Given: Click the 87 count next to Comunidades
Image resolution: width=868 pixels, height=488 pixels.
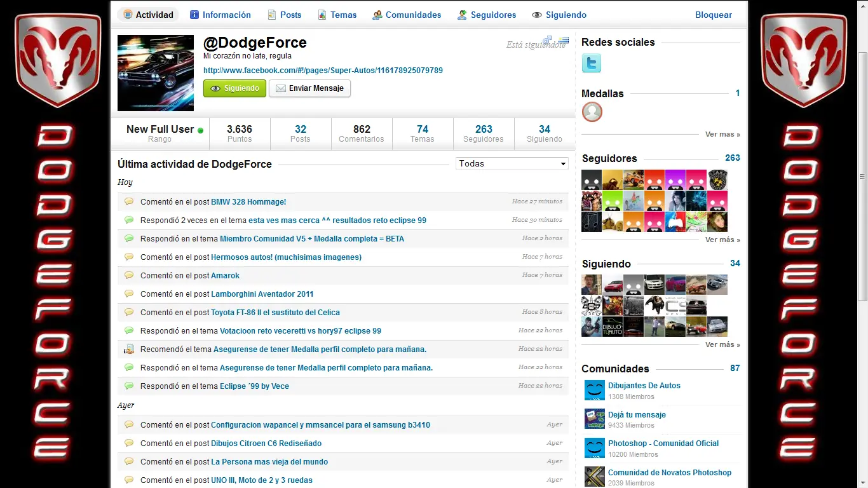Looking at the screenshot, I should (x=735, y=369).
